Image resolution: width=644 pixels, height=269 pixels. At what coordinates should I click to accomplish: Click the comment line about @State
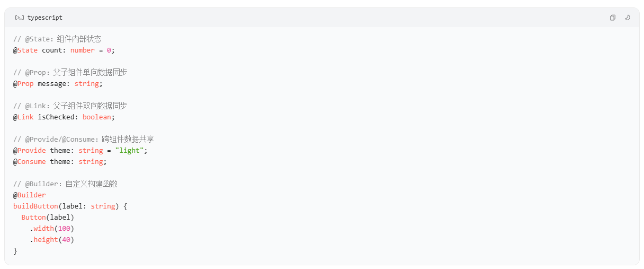57,39
